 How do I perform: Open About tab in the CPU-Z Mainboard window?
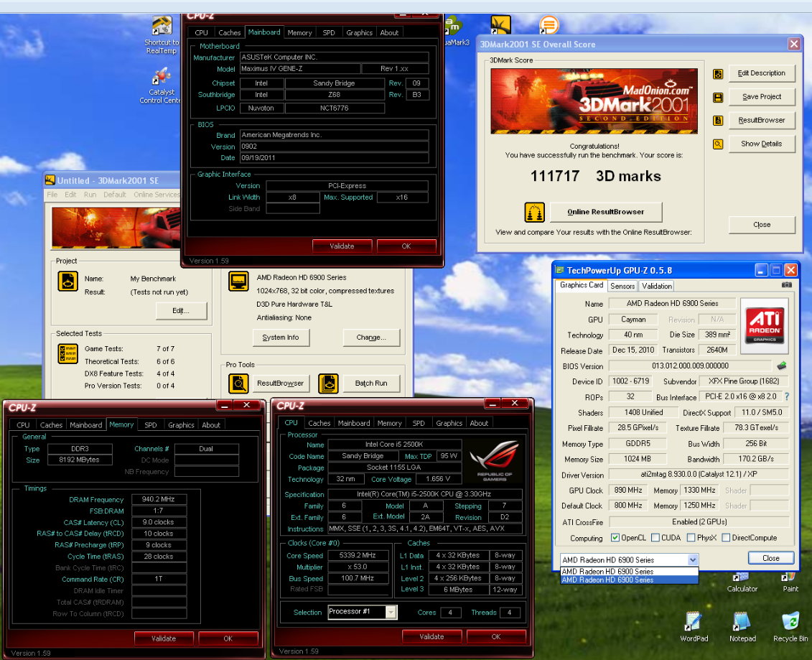(x=389, y=32)
